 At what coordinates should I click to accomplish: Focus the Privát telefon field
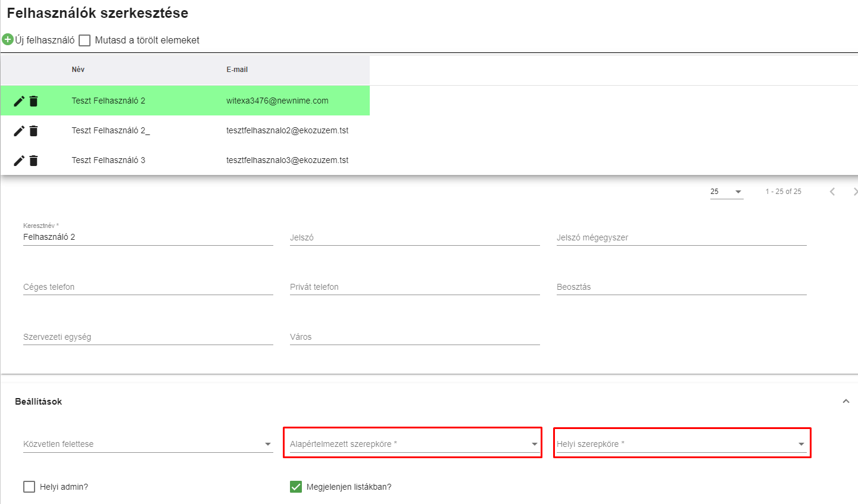point(415,287)
